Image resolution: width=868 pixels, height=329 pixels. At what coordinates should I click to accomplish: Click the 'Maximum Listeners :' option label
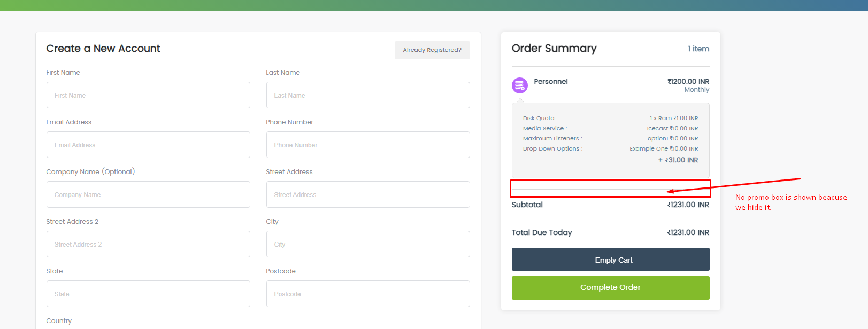[552, 139]
